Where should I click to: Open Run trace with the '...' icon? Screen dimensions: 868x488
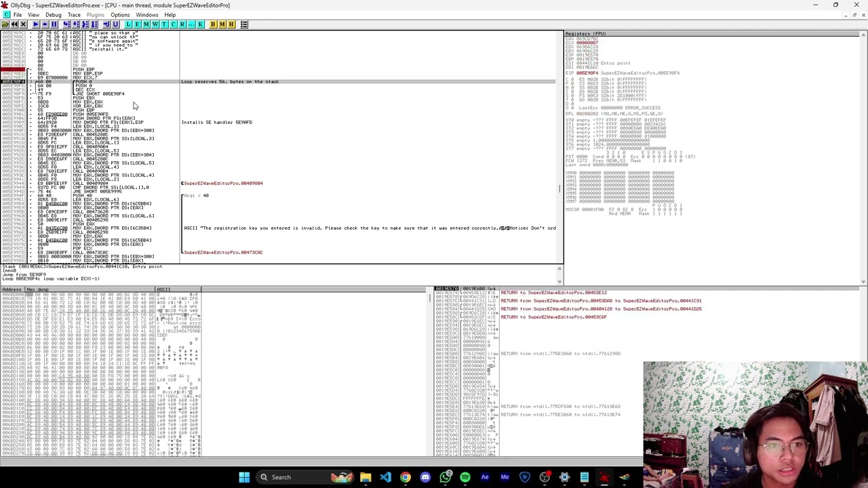click(x=191, y=24)
